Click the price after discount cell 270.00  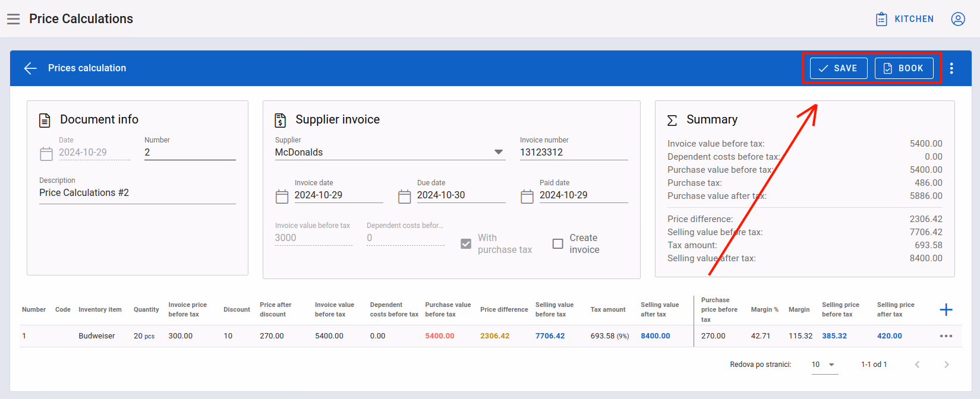(x=272, y=336)
